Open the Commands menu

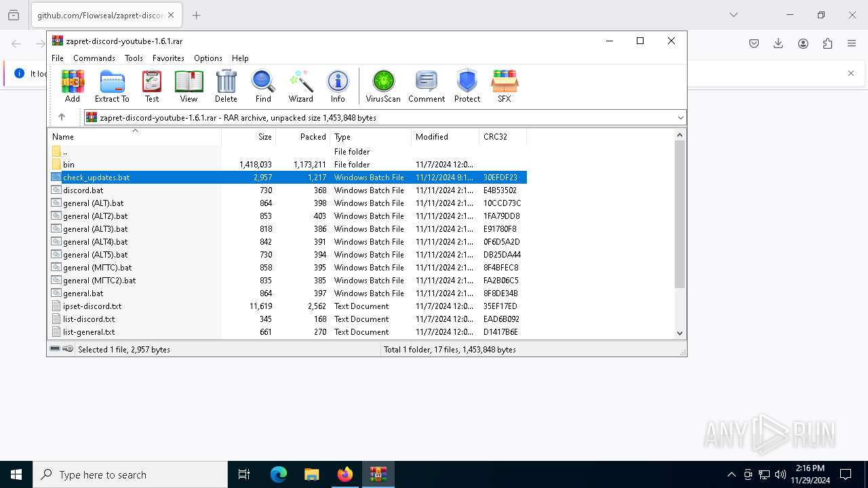[94, 58]
